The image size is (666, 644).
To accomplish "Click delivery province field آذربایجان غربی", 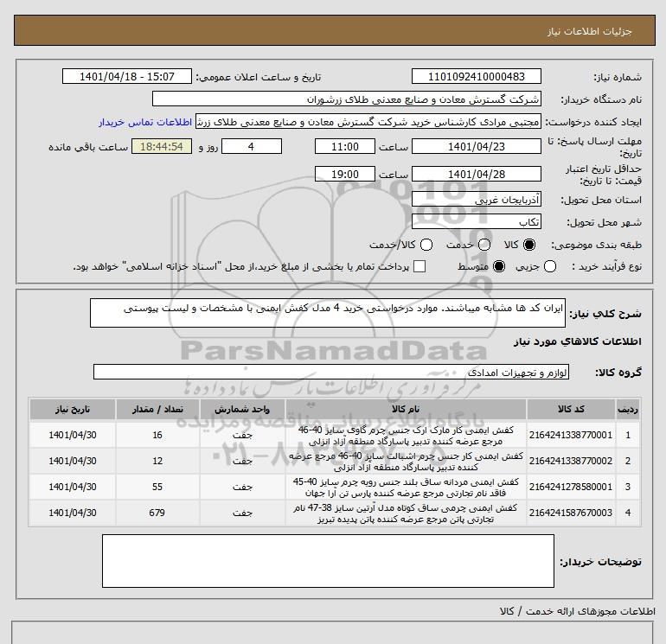I will tap(476, 199).
